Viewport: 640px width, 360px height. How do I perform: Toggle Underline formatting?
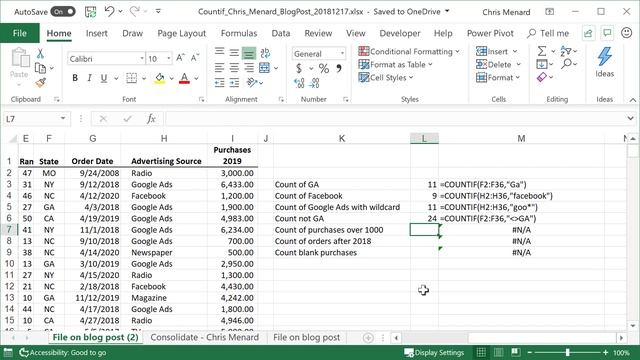click(104, 78)
